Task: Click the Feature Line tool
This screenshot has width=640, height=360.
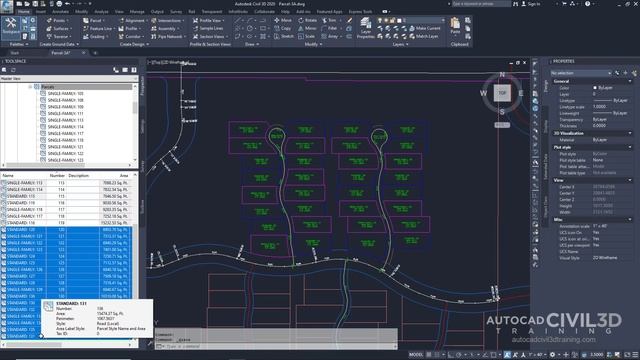Action: [98, 29]
